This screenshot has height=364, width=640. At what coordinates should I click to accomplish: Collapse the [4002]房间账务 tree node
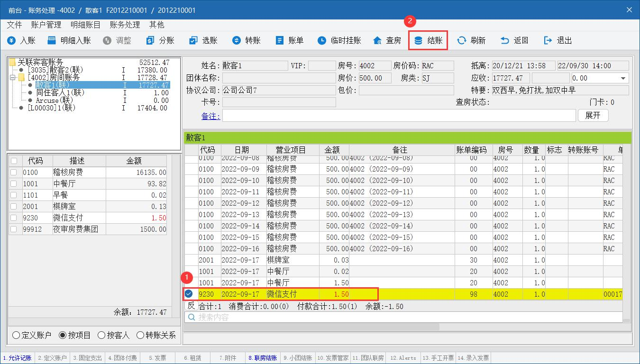coord(12,77)
